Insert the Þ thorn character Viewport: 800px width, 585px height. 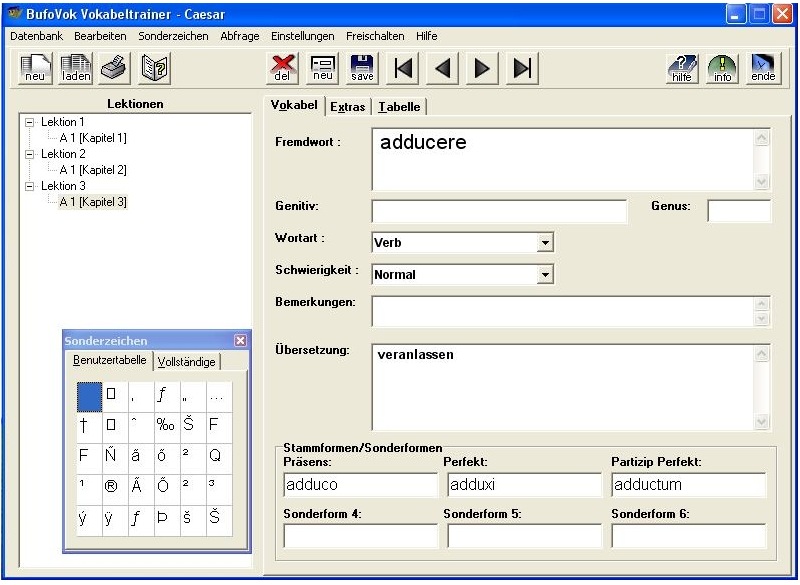[x=167, y=520]
